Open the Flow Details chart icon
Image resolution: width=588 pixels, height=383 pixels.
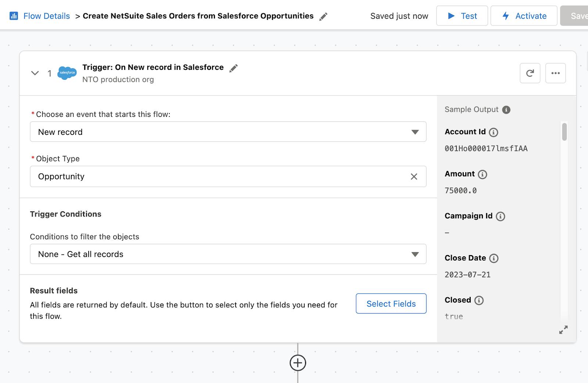pyautogui.click(x=14, y=16)
